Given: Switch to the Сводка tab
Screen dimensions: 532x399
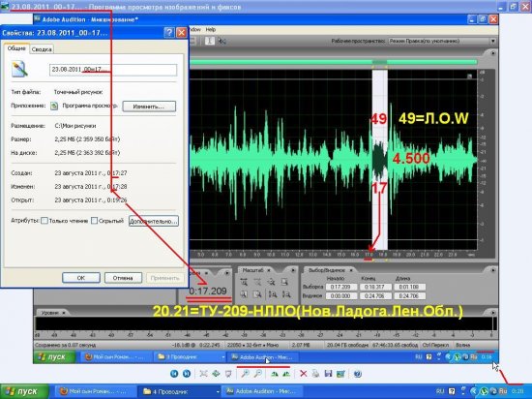Looking at the screenshot, I should [42, 49].
